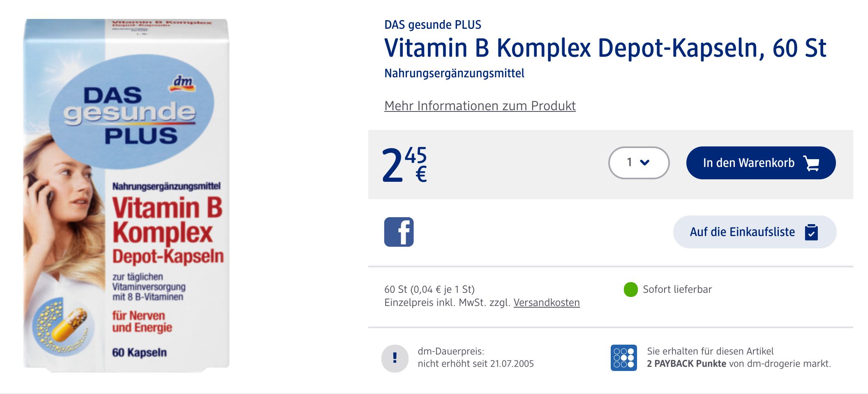The height and width of the screenshot is (394, 868).
Task: Open the quantity selector dropdown
Action: click(638, 163)
